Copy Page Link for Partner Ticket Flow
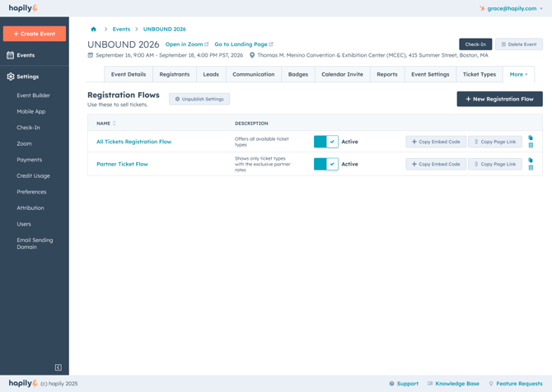Screen dimensions: 552x392 tap(495, 164)
